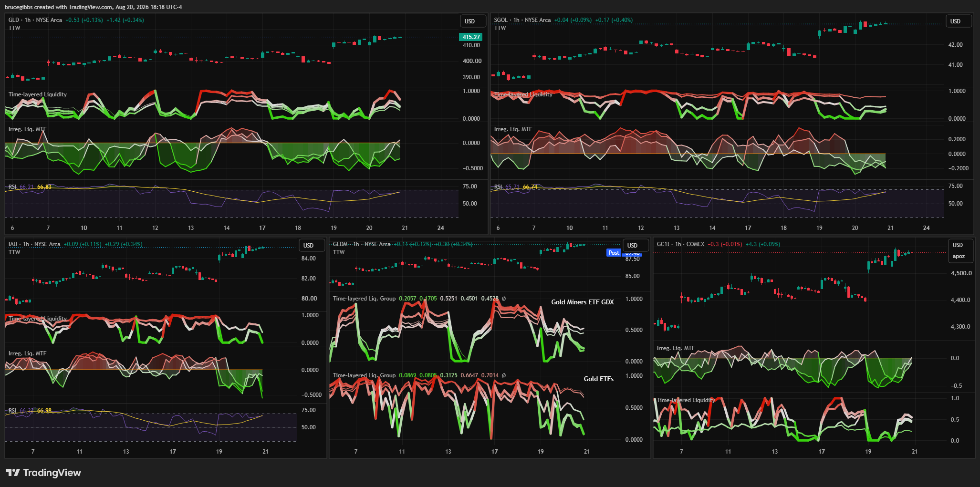Select Time-layered Liquidity legend on GLD chart

38,94
